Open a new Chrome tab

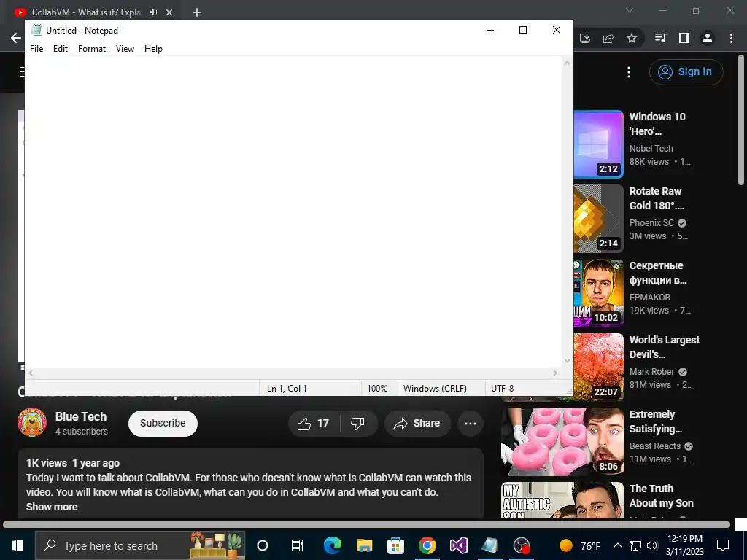tap(197, 12)
